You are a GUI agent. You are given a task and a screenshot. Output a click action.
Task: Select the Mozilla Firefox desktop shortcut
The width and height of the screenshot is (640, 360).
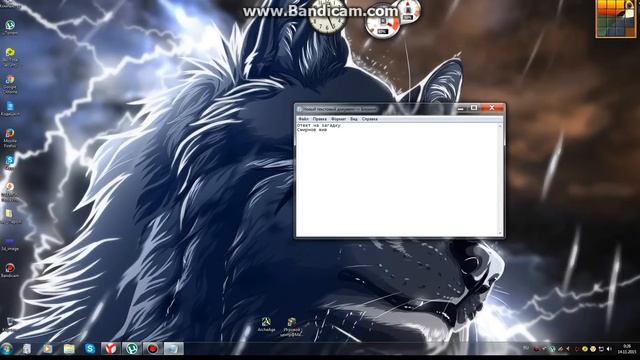(10, 138)
